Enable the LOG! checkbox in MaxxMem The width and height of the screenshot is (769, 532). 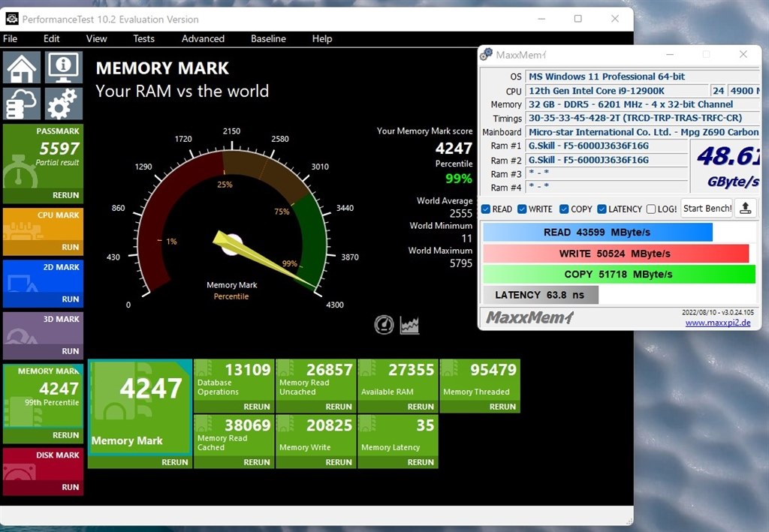click(x=650, y=209)
